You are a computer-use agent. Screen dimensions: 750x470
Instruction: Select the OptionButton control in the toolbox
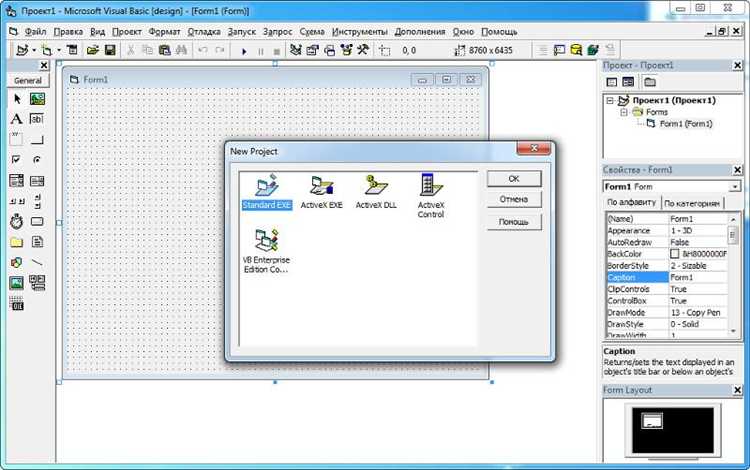click(37, 160)
